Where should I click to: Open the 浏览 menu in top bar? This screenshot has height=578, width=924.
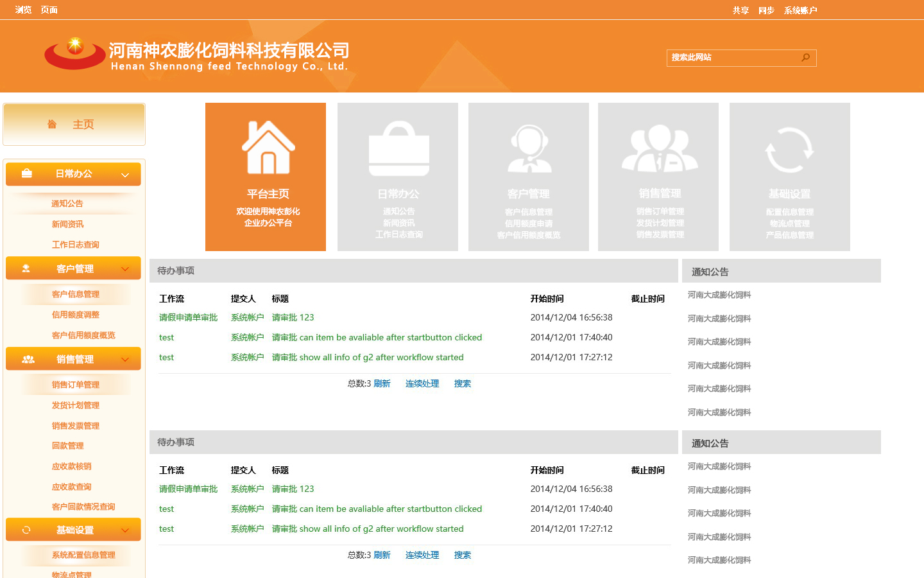tap(23, 10)
